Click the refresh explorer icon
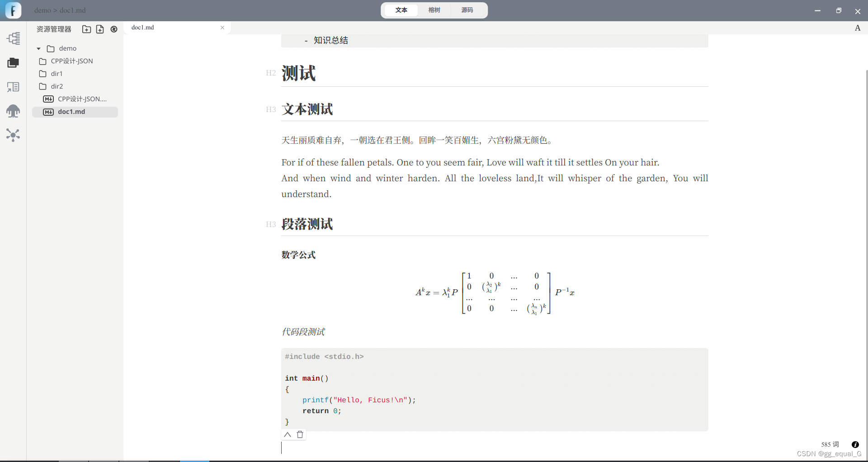 [114, 29]
